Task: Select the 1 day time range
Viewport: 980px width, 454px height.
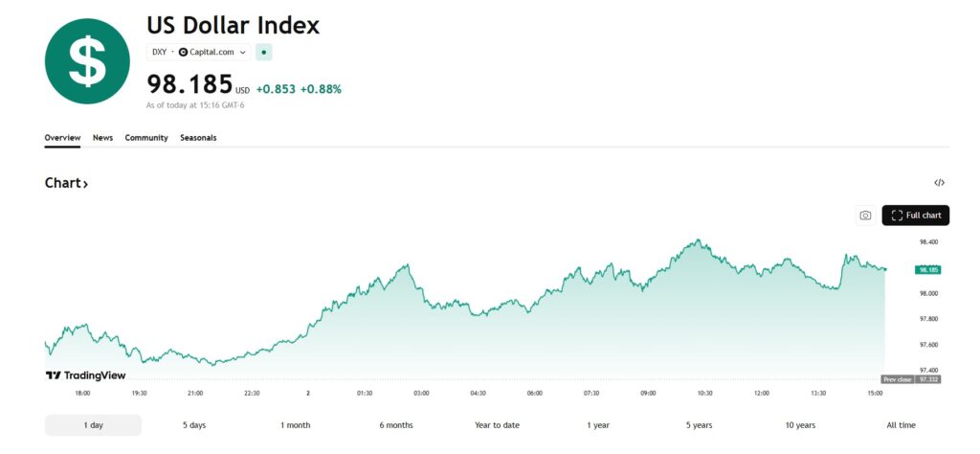Action: point(93,425)
